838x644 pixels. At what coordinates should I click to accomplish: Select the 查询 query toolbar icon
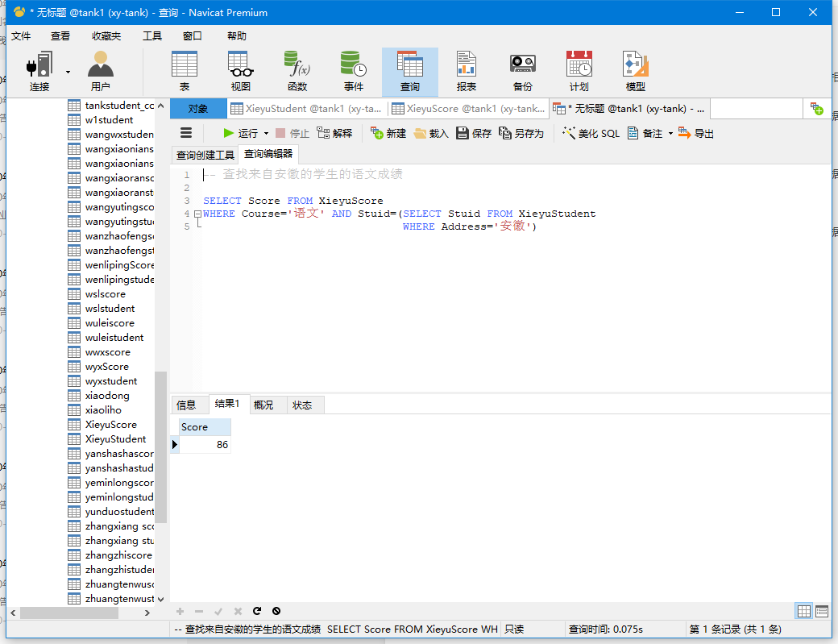point(410,72)
